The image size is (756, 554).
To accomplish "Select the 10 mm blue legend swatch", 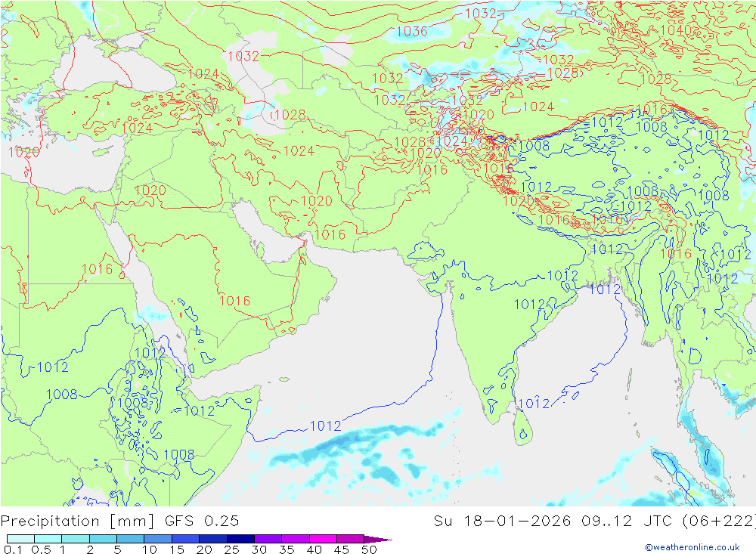I will click(x=158, y=539).
